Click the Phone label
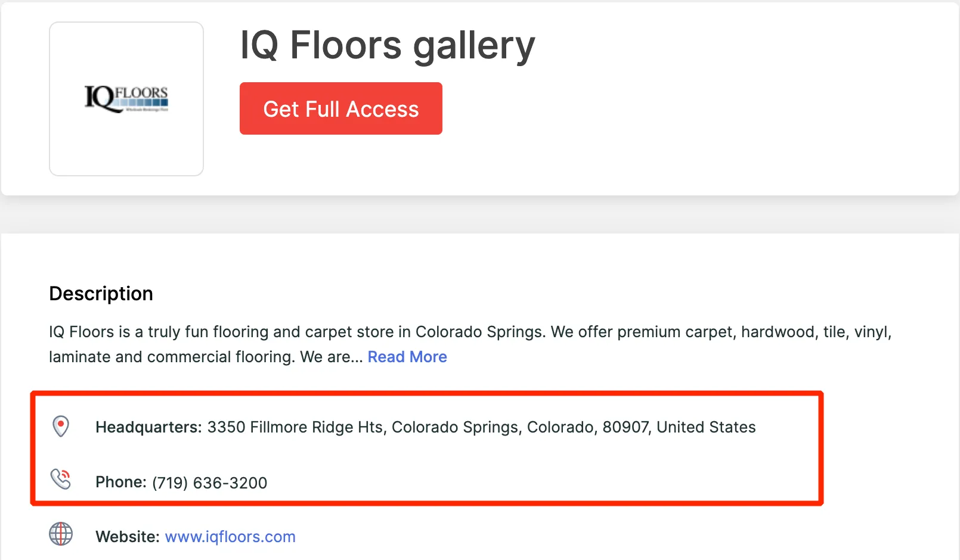The width and height of the screenshot is (960, 560). pos(120,482)
